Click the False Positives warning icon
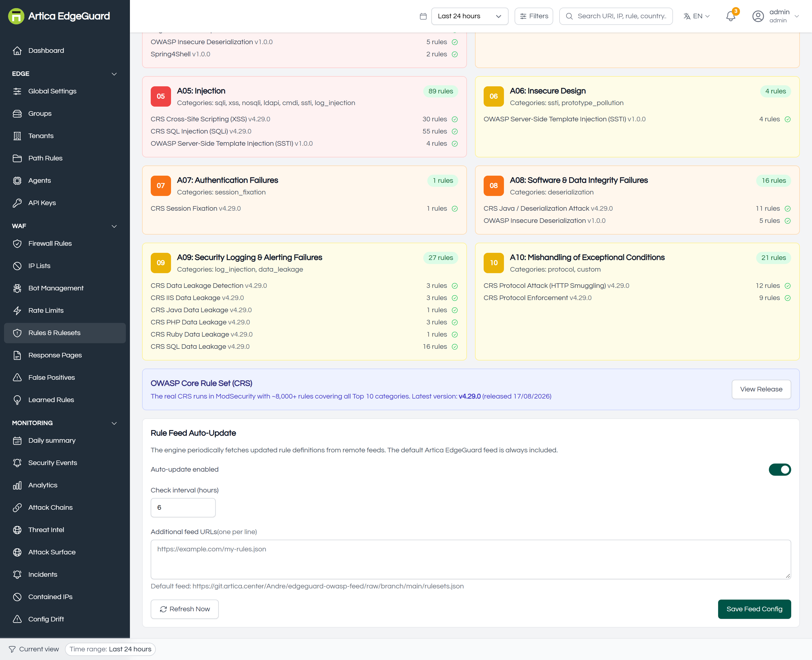Viewport: 812px width, 660px height. [x=17, y=377]
